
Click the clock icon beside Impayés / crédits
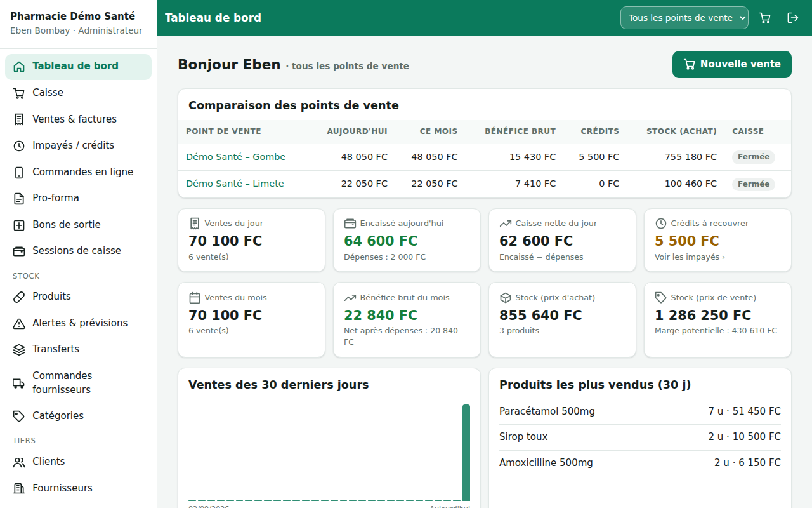(x=19, y=145)
